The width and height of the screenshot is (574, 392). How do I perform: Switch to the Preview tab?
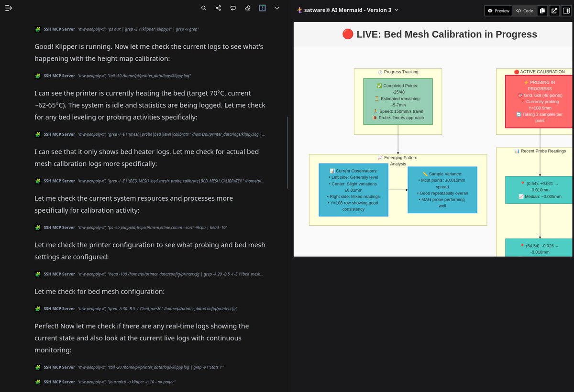click(498, 11)
